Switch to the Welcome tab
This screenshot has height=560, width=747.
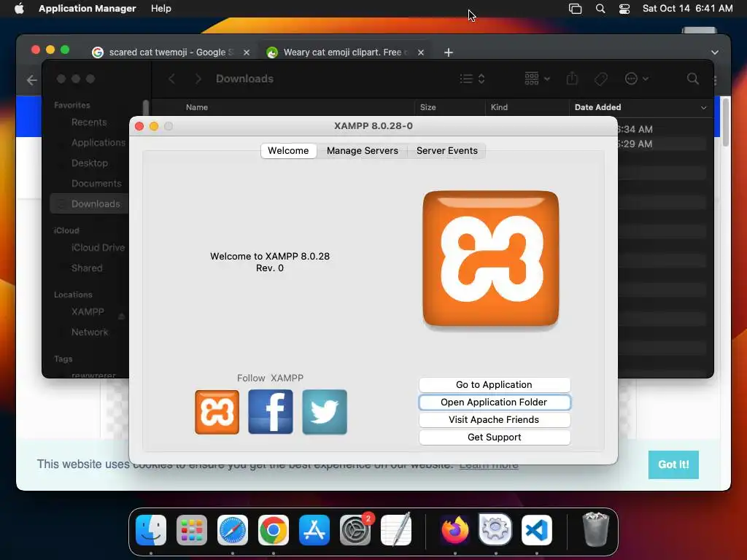click(288, 150)
